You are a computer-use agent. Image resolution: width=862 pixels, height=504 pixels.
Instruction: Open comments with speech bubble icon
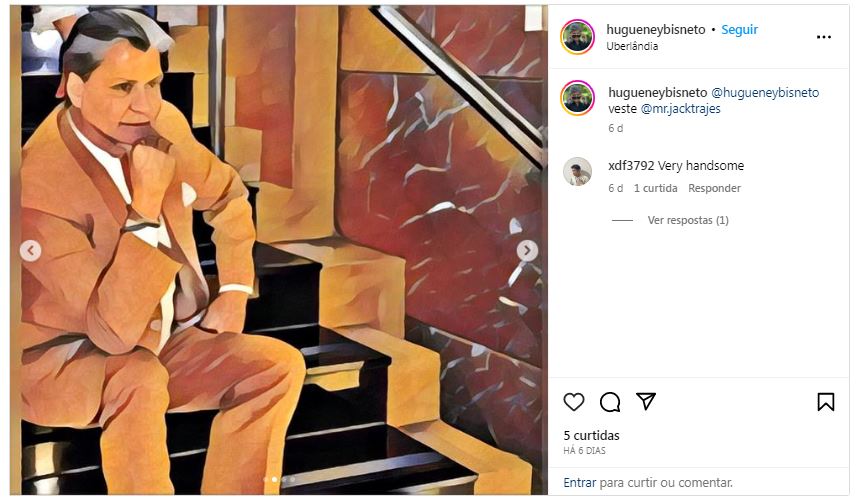pyautogui.click(x=610, y=402)
